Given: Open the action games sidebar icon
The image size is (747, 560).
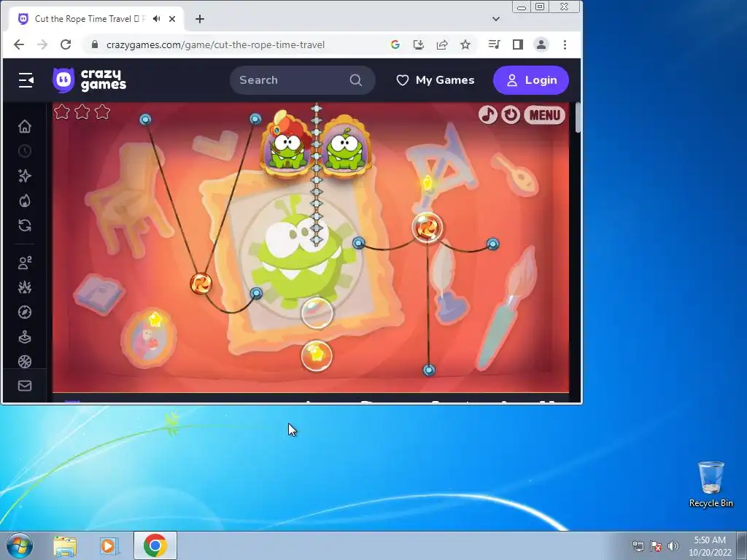Looking at the screenshot, I should click(25, 287).
